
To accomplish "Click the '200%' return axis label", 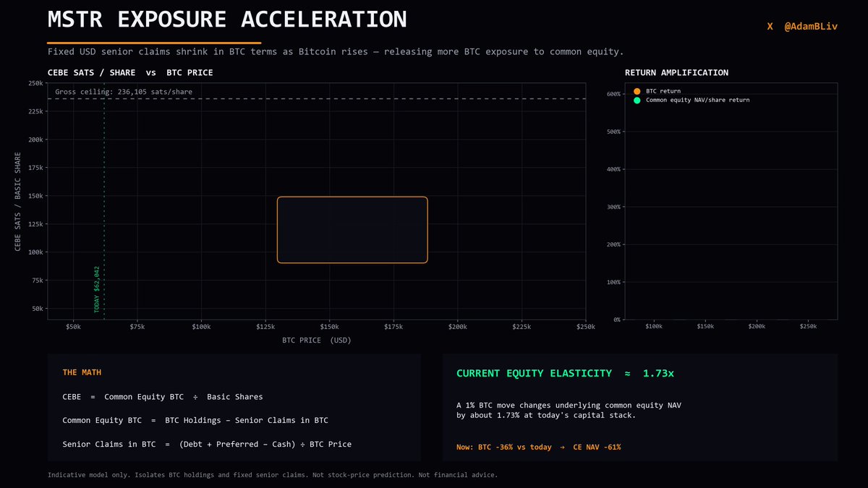I will click(x=615, y=244).
